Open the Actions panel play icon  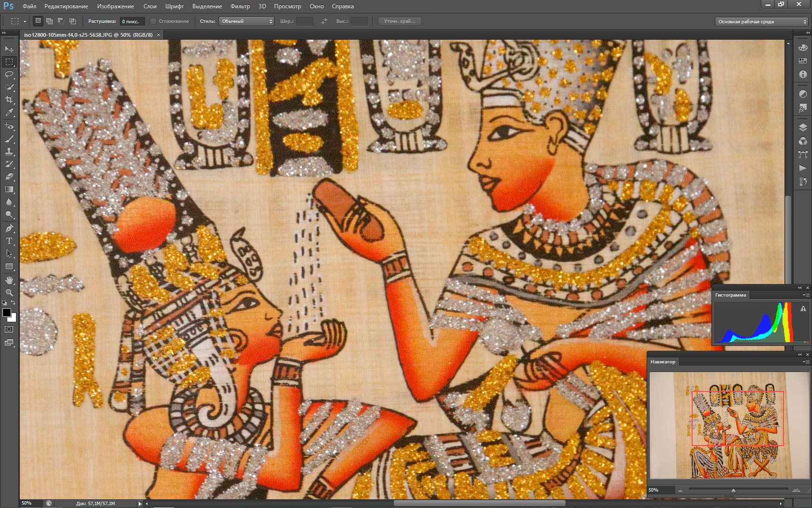click(x=803, y=168)
